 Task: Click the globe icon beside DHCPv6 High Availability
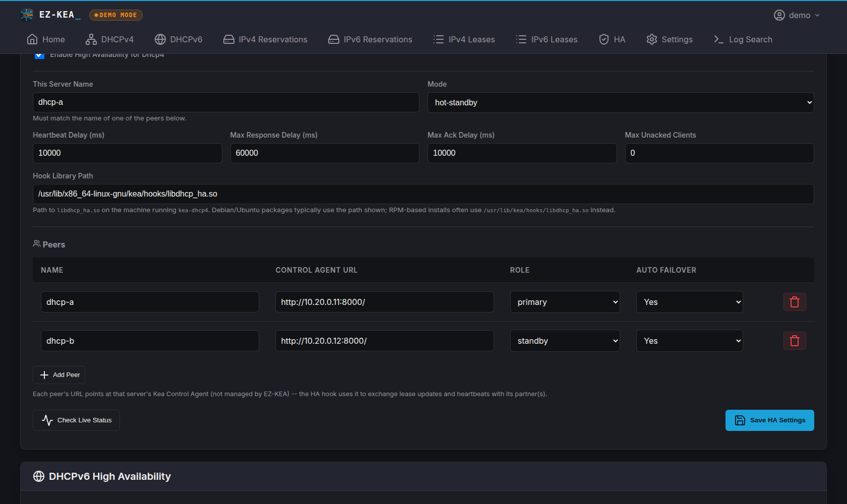(x=39, y=476)
